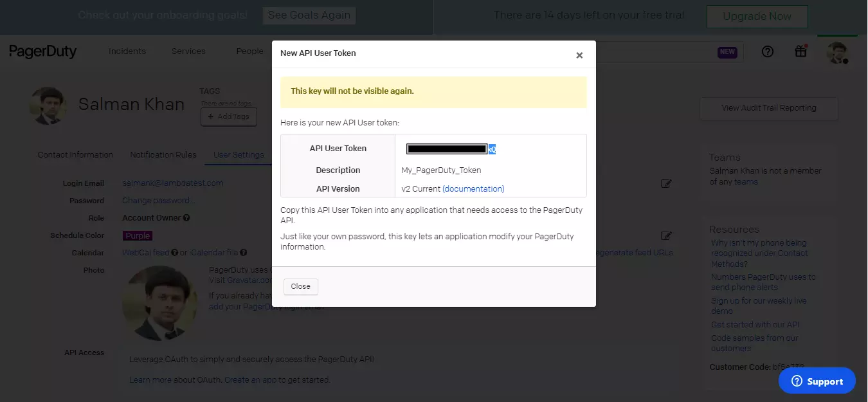Click the Close button in the dialog

click(300, 286)
